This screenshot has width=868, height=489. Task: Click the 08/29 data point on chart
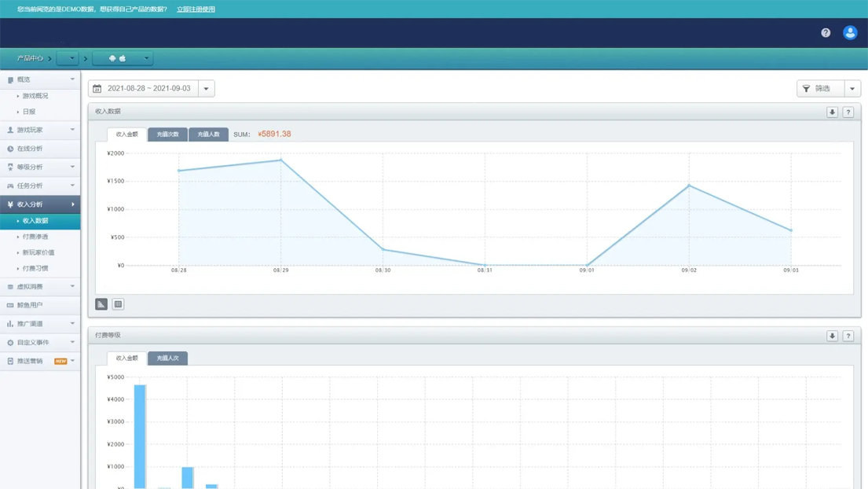[x=280, y=160]
